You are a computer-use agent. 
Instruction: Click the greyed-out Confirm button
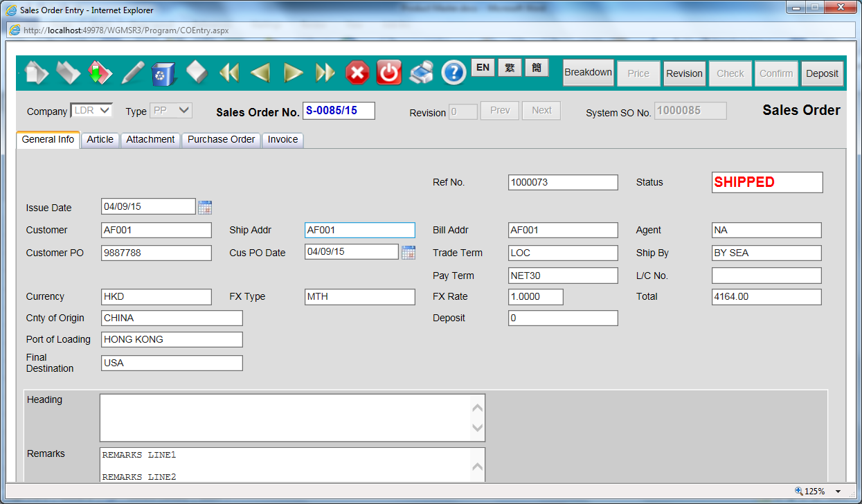[x=776, y=73]
